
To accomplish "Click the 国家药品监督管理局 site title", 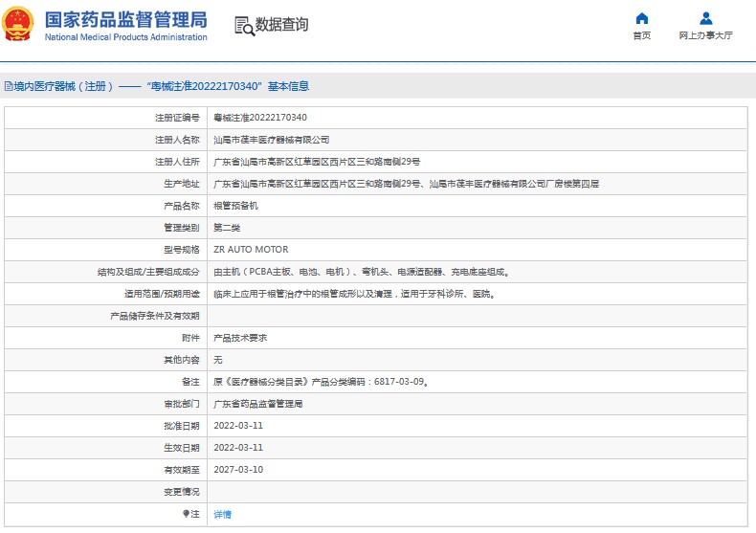I will tap(125, 19).
